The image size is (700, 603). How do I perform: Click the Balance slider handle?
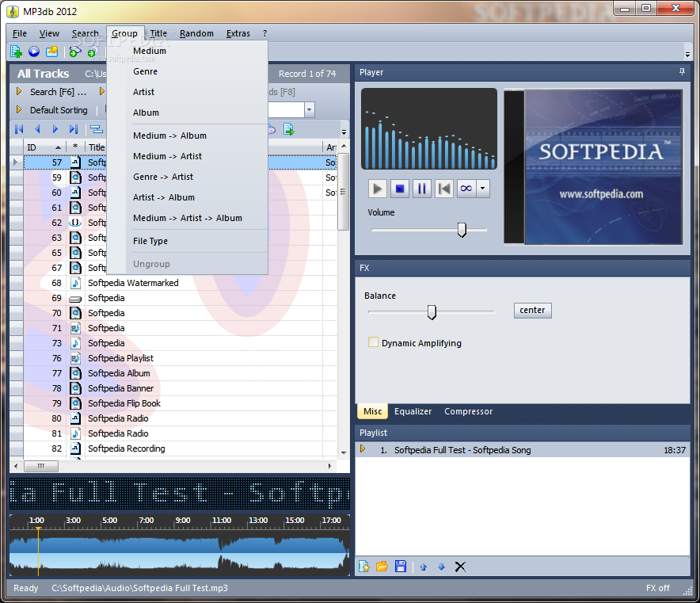point(432,311)
